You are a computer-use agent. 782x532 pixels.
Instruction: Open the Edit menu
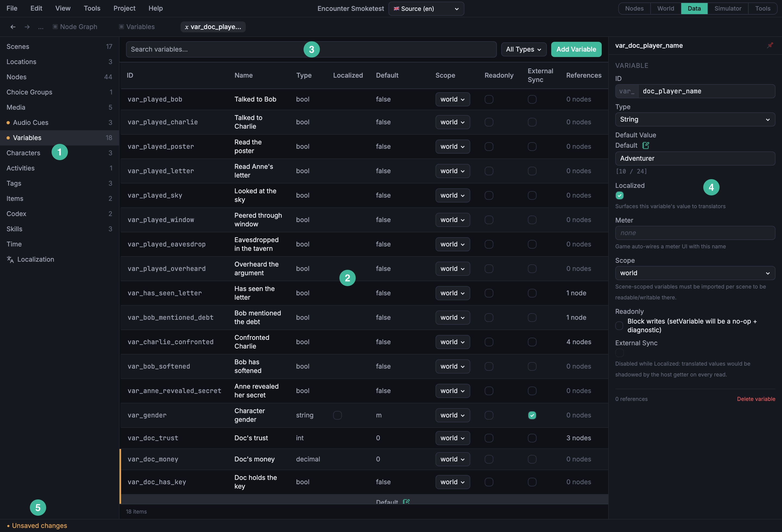[x=36, y=8]
